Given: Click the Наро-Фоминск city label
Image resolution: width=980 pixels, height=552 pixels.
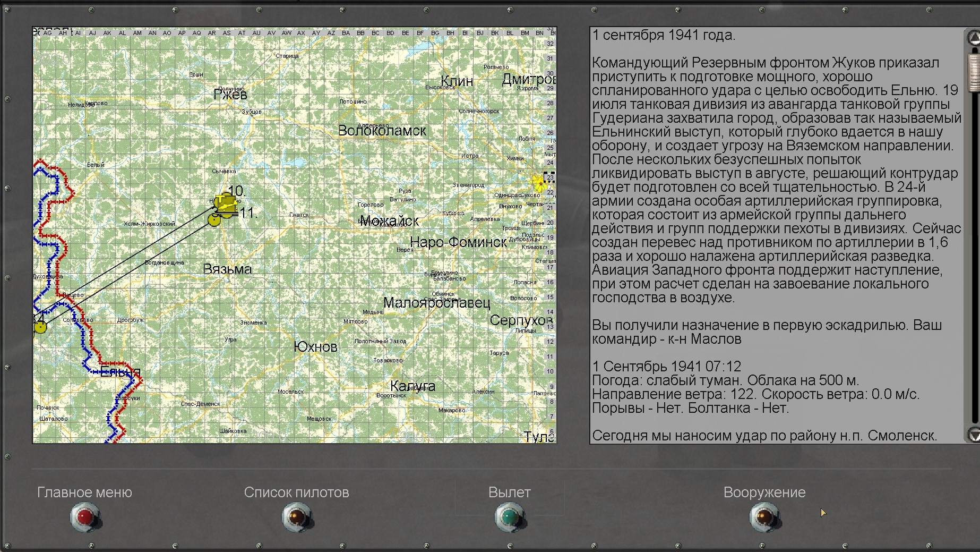Looking at the screenshot, I should [459, 242].
